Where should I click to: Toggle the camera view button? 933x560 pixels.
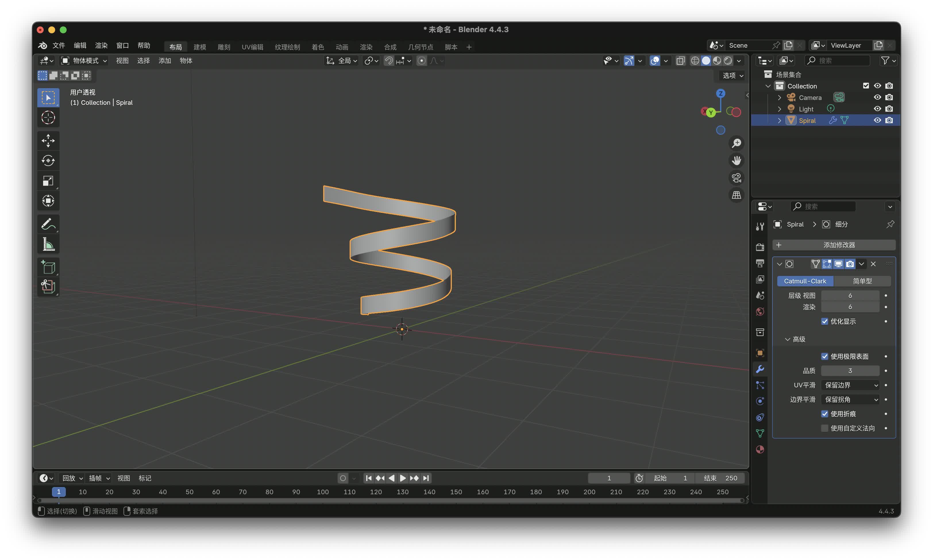tap(736, 178)
